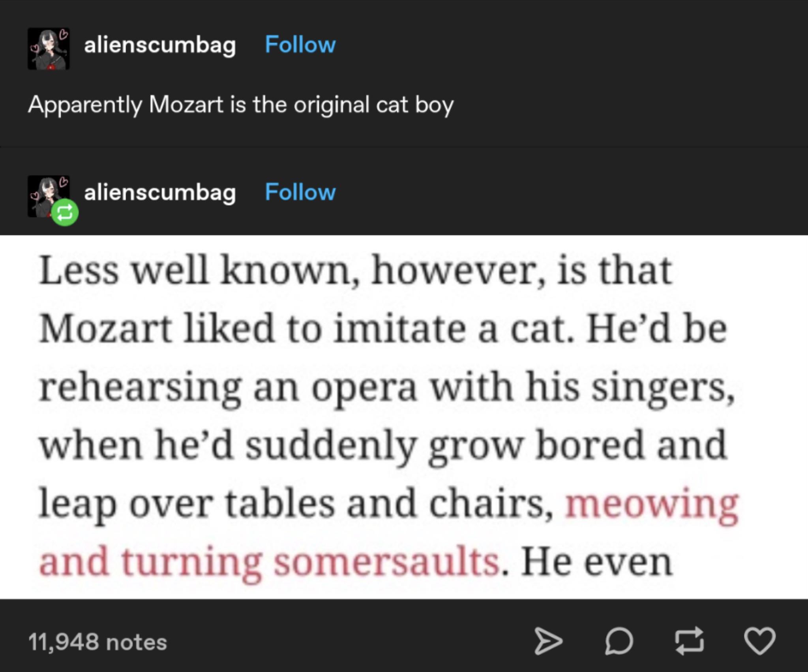
Task: Open the alienscumbag username in the reblog header
Action: click(x=160, y=193)
